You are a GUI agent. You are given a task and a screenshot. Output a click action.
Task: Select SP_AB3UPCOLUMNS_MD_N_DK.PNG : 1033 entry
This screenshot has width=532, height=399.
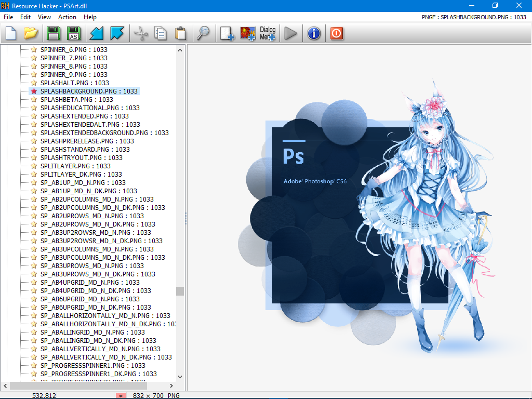click(x=103, y=258)
